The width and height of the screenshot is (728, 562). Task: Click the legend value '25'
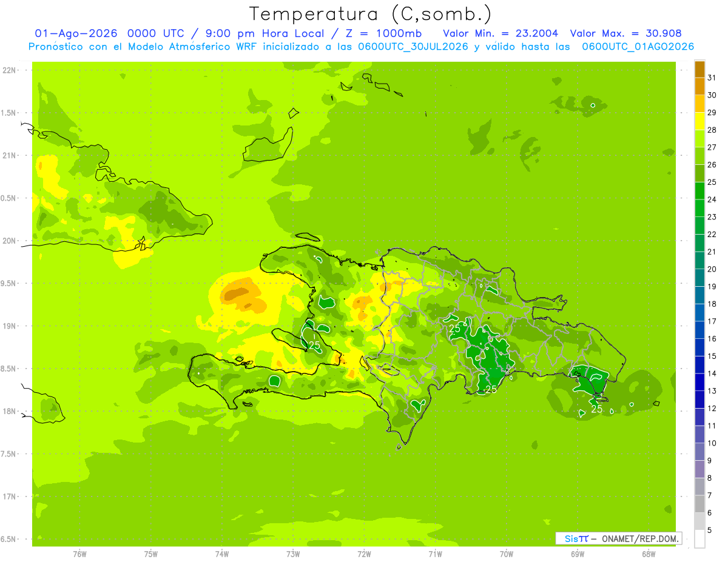click(712, 182)
